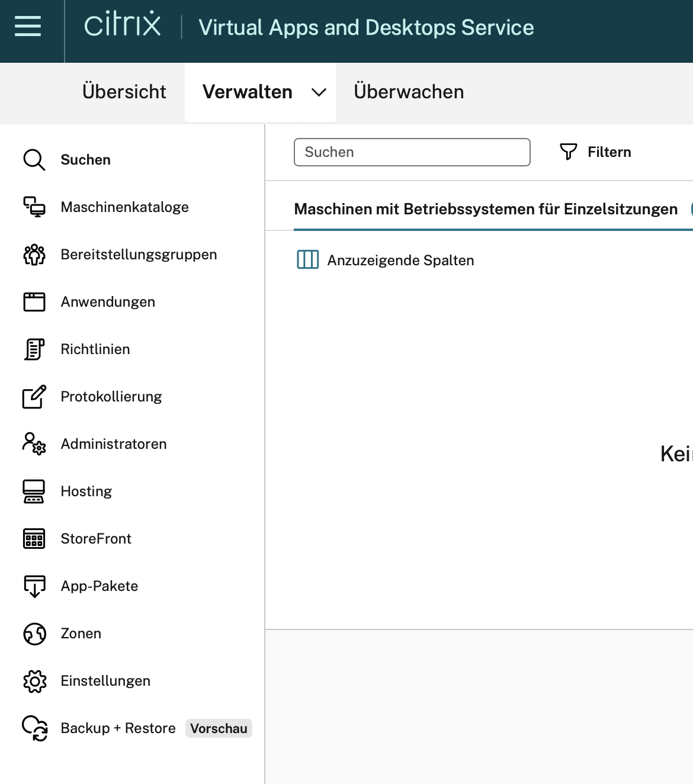Click the Bereitstellungsgruppen people icon
Viewport: 693px width, 784px height.
pos(34,255)
